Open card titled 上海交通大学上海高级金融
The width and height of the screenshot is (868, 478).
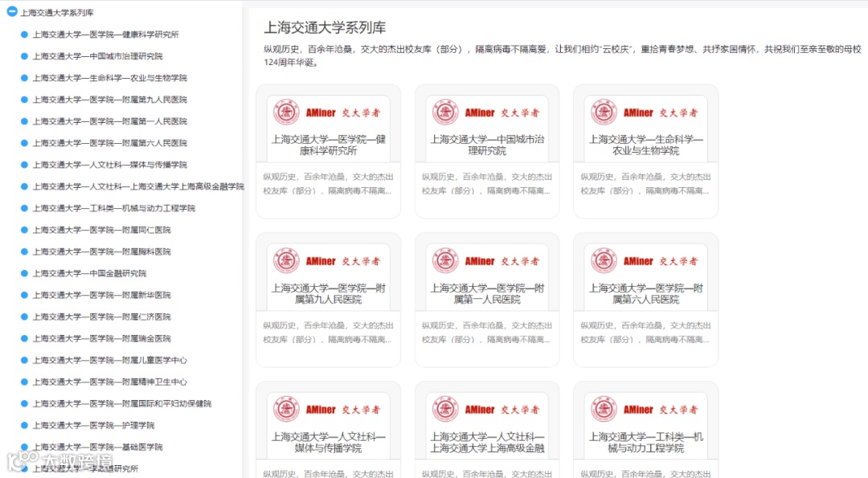coord(487,443)
